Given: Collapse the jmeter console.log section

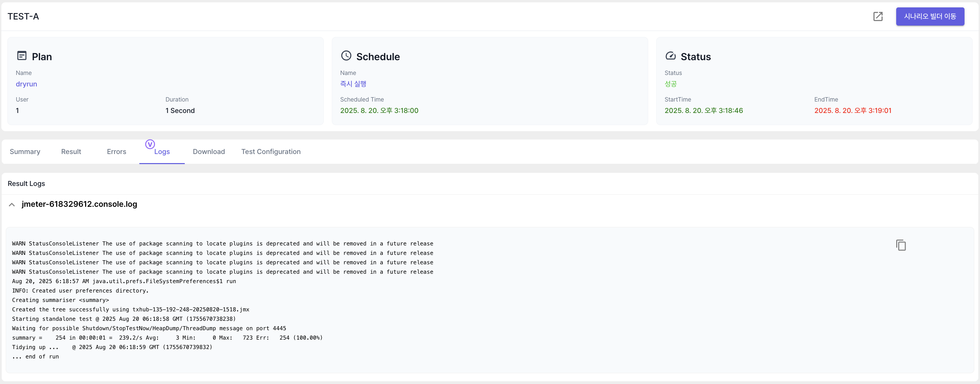Looking at the screenshot, I should coord(12,204).
